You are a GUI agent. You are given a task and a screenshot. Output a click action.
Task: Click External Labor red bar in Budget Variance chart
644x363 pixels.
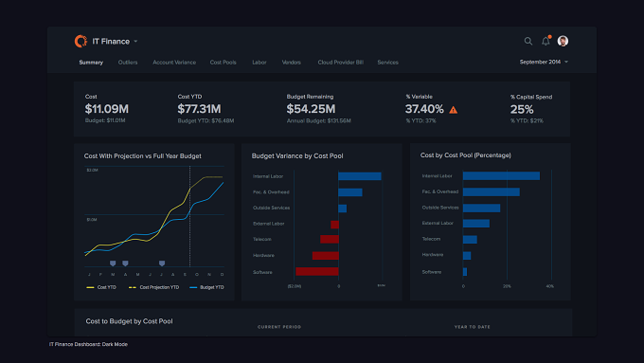[334, 225]
